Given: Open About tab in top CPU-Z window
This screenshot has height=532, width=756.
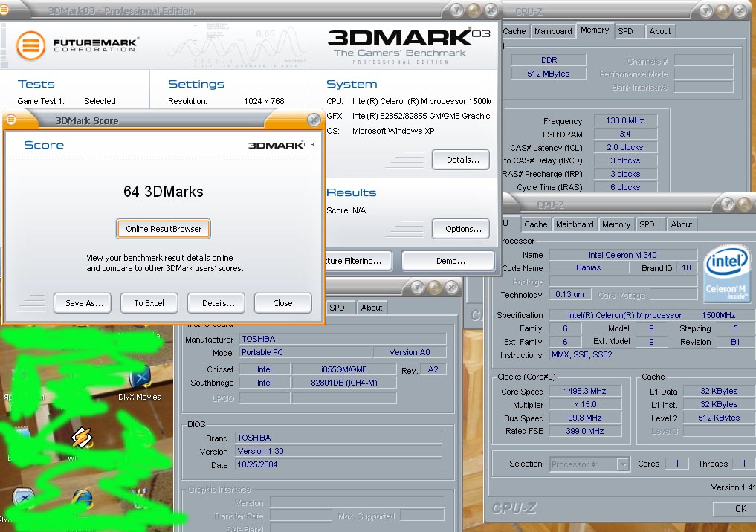Looking at the screenshot, I should [x=660, y=31].
